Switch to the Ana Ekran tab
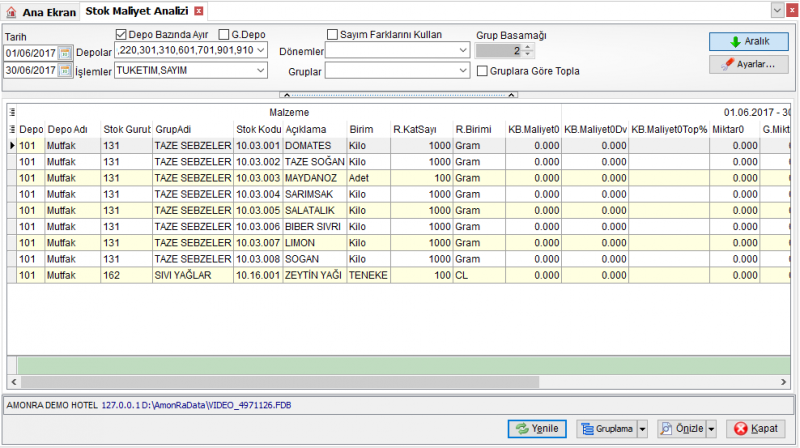The image size is (800, 448). pos(42,12)
